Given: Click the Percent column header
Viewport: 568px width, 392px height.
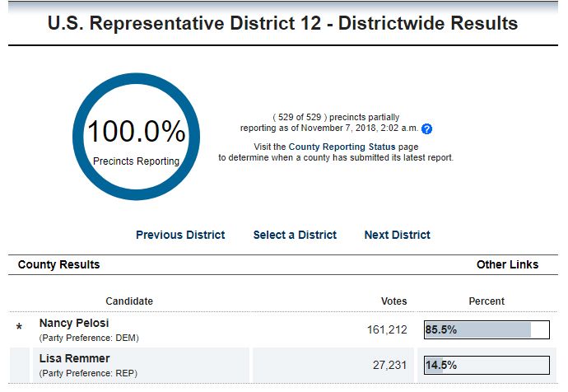Looking at the screenshot, I should [487, 301].
